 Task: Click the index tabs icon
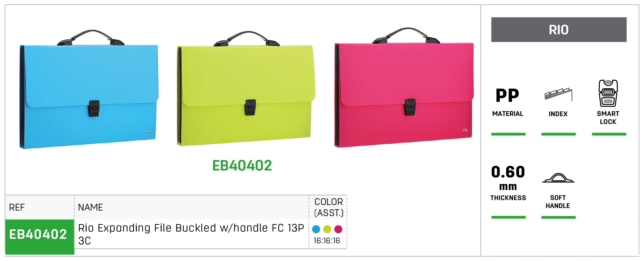point(558,94)
